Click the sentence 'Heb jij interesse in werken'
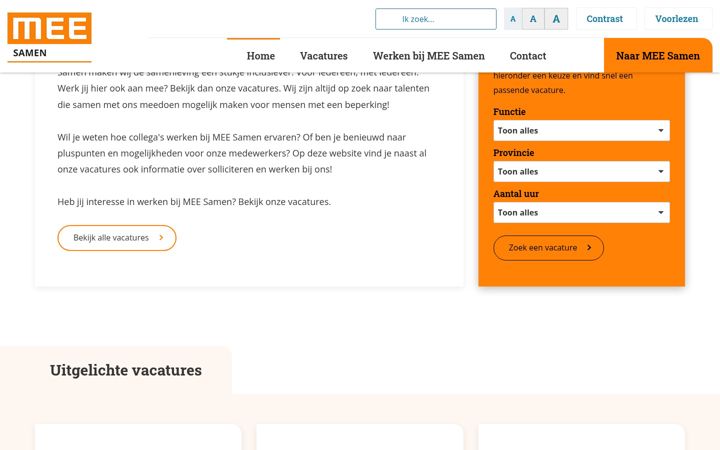The height and width of the screenshot is (450, 720). (194, 202)
